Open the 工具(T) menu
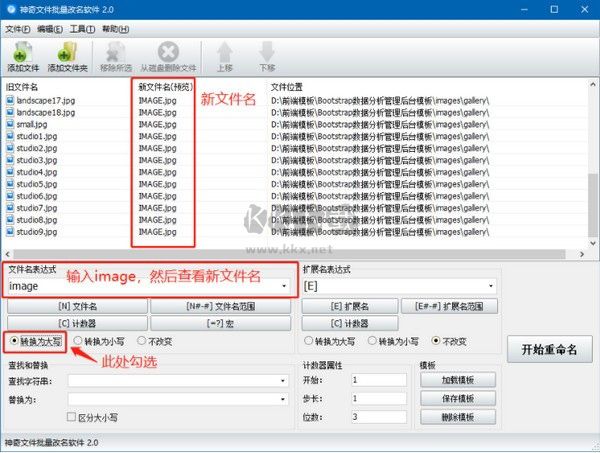 click(x=82, y=29)
